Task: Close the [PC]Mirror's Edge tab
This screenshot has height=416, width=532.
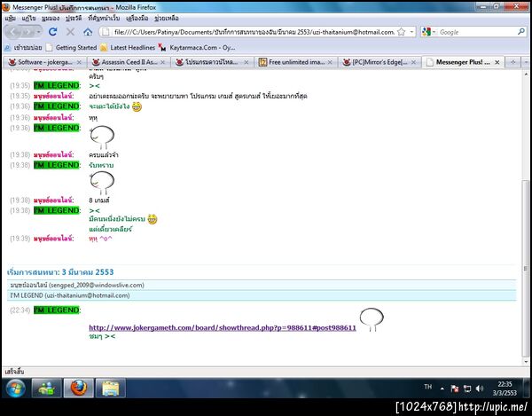Action: [x=413, y=62]
